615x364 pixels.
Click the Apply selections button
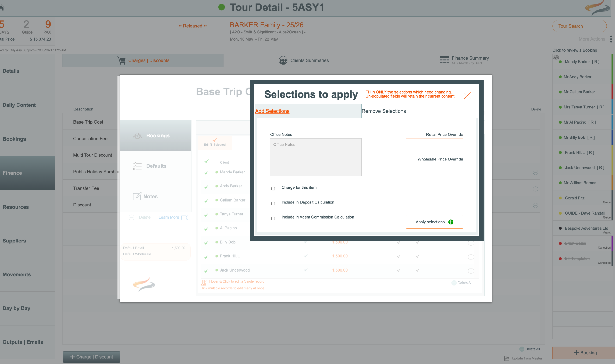[x=434, y=222]
